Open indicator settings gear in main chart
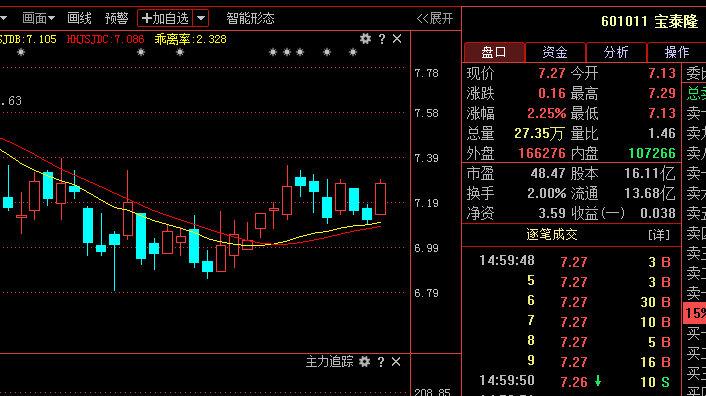 pyautogui.click(x=365, y=39)
